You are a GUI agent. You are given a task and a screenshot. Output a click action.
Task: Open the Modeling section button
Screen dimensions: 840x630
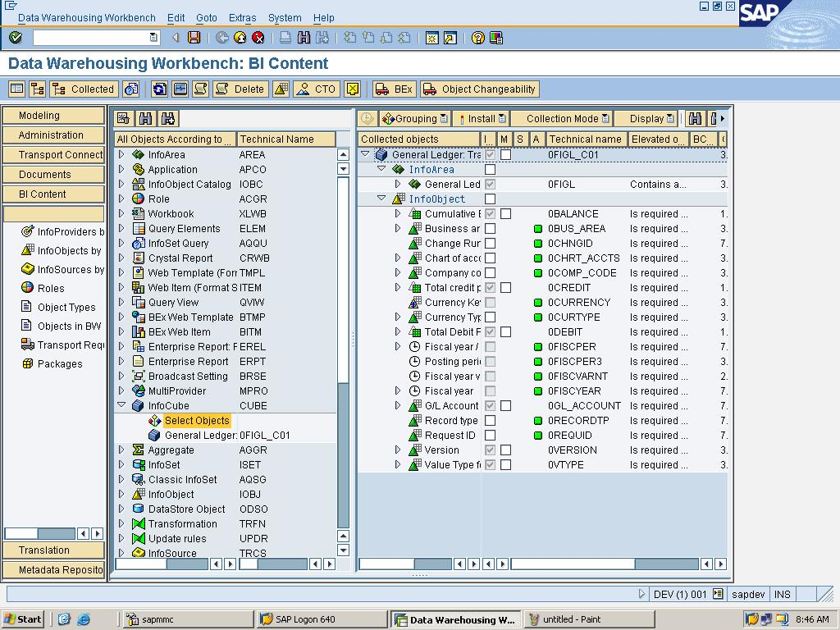coord(53,115)
